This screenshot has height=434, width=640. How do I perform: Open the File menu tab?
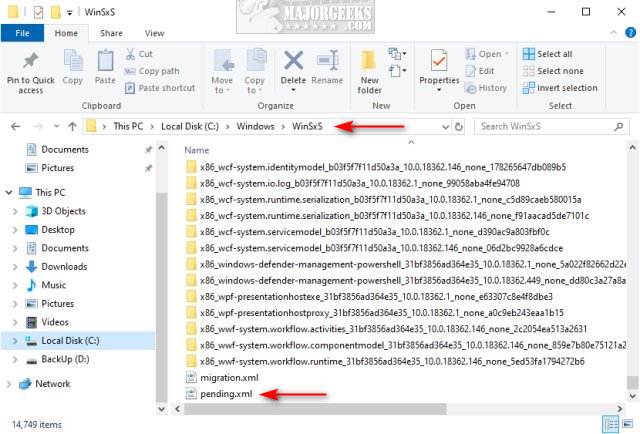click(22, 33)
